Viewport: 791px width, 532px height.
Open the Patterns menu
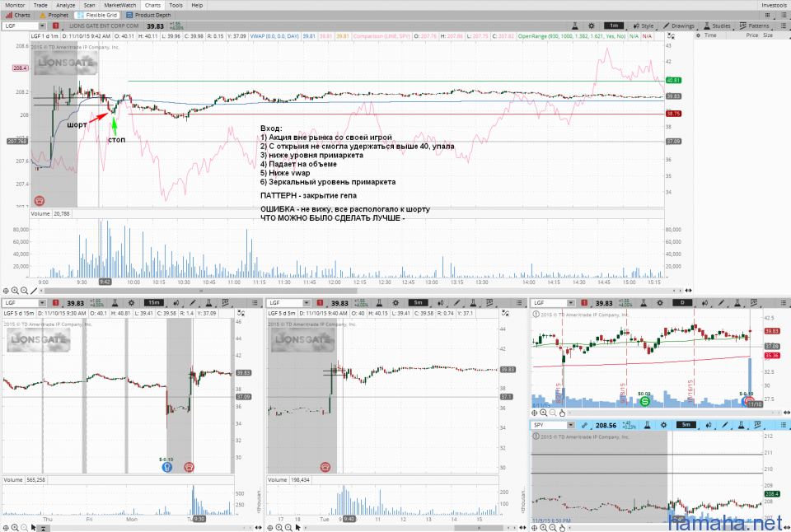pos(755,26)
